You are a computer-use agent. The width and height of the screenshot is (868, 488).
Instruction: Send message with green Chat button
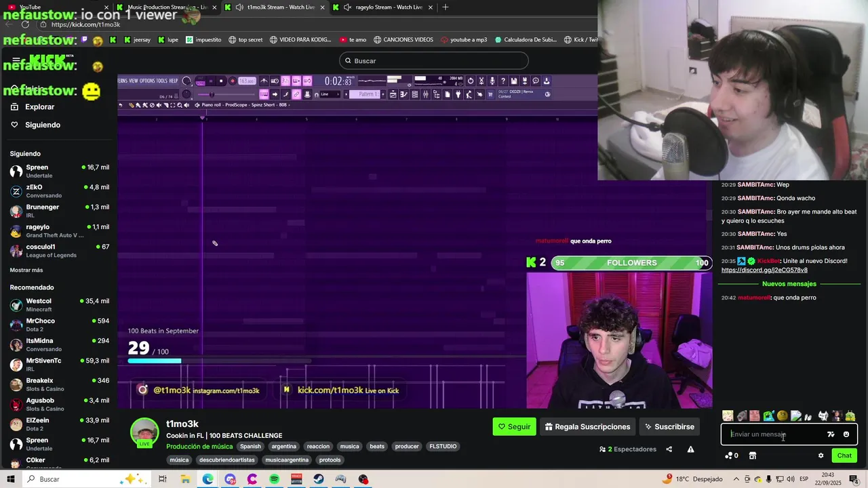(x=844, y=455)
